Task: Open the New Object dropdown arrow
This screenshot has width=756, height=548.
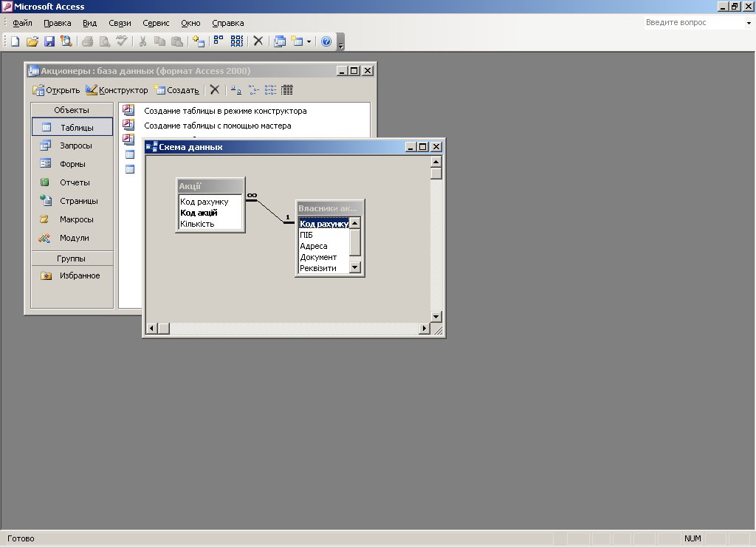Action: (309, 42)
